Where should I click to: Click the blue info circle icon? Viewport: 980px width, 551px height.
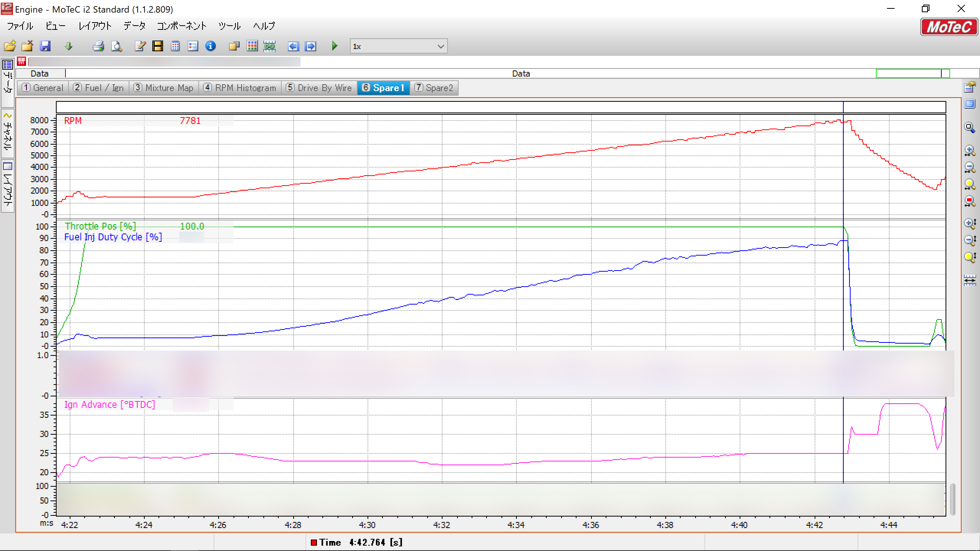coord(211,46)
